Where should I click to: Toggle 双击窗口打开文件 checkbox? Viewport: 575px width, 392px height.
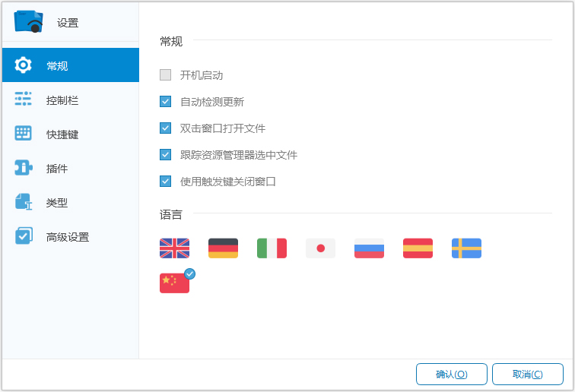166,128
